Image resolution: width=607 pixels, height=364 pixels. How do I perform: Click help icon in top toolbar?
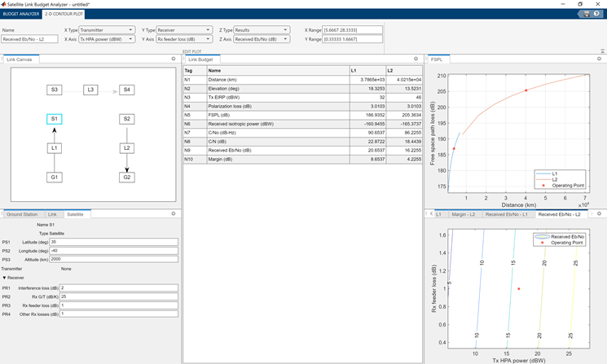point(598,14)
